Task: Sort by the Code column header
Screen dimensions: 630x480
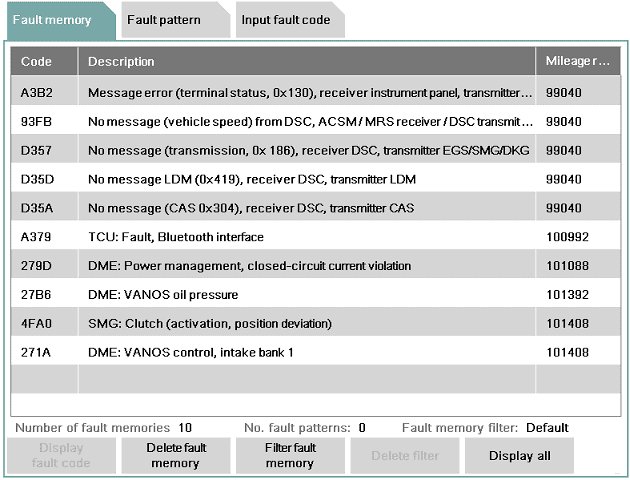Action: (x=42, y=62)
